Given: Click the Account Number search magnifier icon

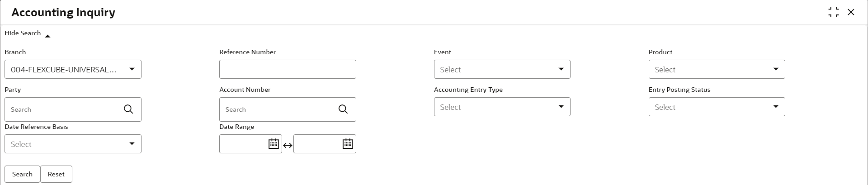Looking at the screenshot, I should 343,109.
